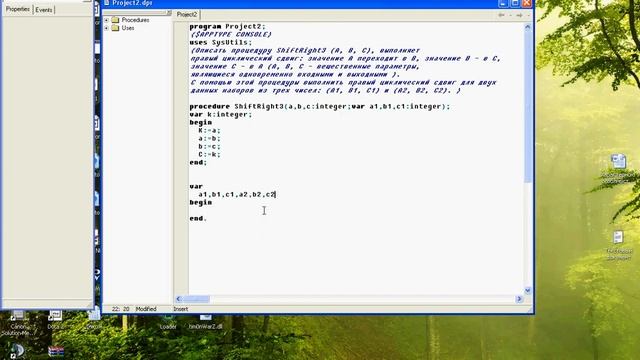Select the Uses folder in Code Explorer
Image resolution: width=640 pixels, height=360 pixels.
tap(128, 28)
